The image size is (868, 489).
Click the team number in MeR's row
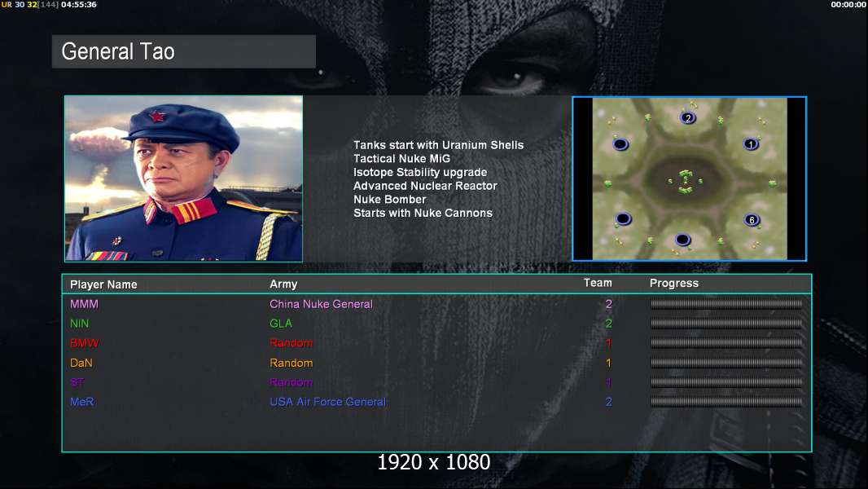click(x=609, y=402)
